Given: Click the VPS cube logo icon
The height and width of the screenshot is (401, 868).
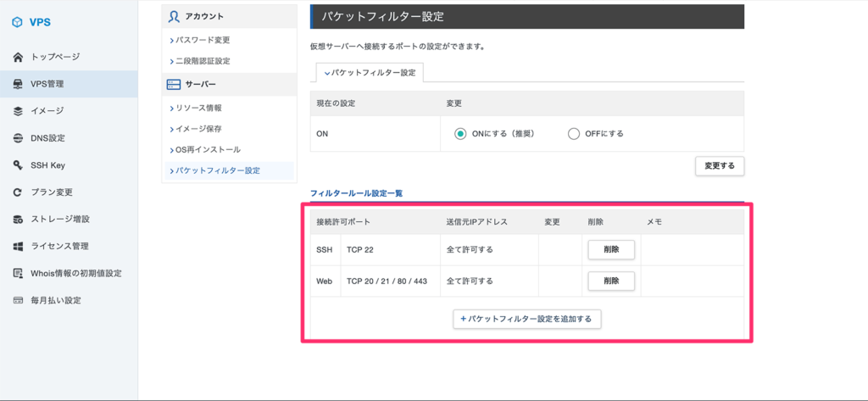Looking at the screenshot, I should [x=18, y=22].
